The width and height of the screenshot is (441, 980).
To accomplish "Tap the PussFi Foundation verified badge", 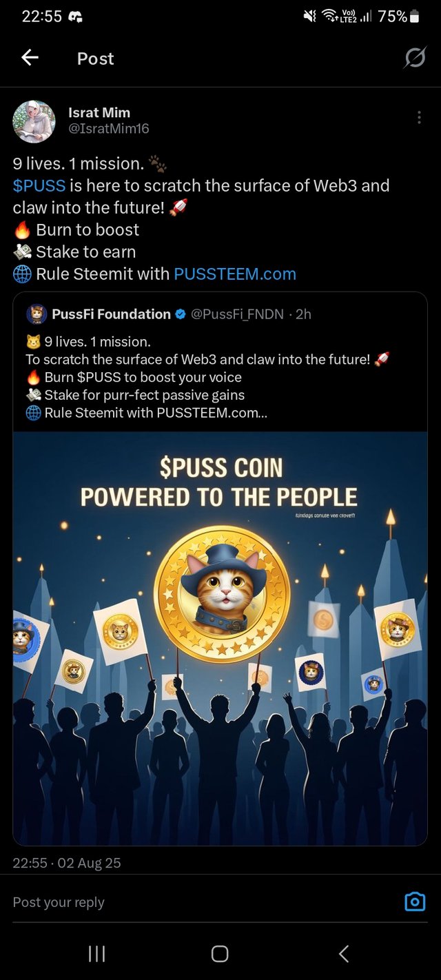I will tap(180, 314).
